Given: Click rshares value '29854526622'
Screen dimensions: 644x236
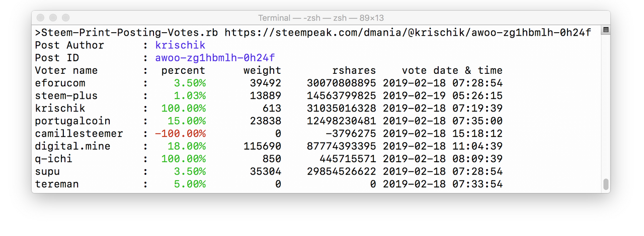Looking at the screenshot, I should coord(342,171).
